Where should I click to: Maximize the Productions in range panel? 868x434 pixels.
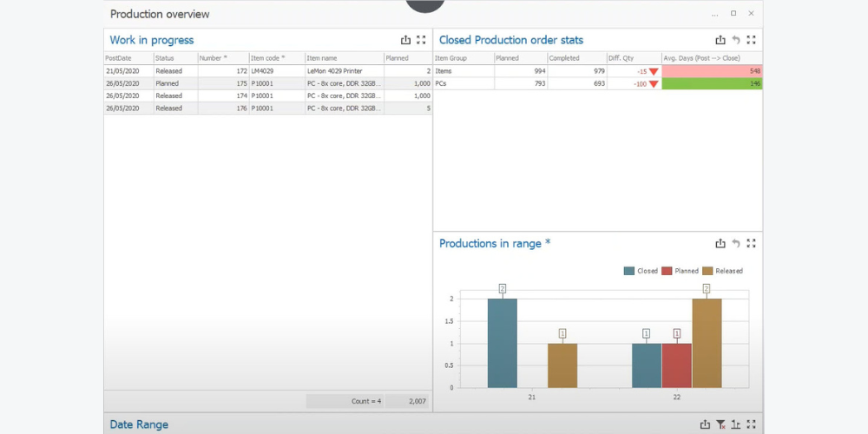pyautogui.click(x=751, y=243)
